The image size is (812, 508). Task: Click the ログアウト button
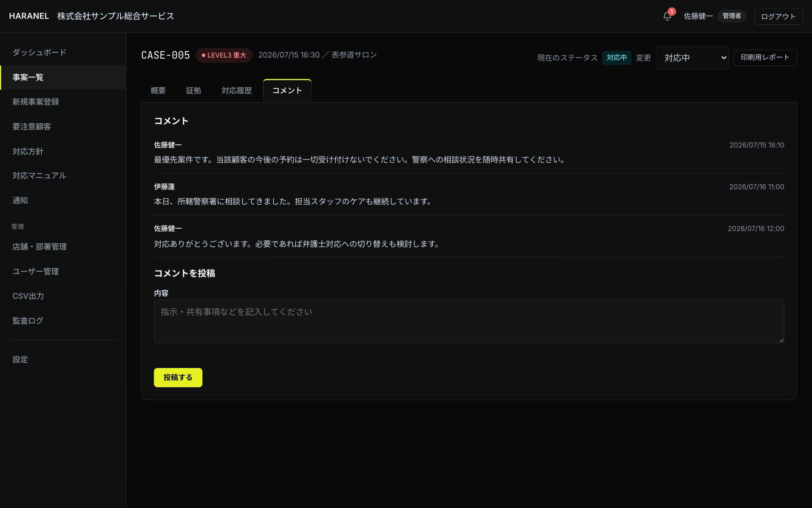[x=778, y=16]
